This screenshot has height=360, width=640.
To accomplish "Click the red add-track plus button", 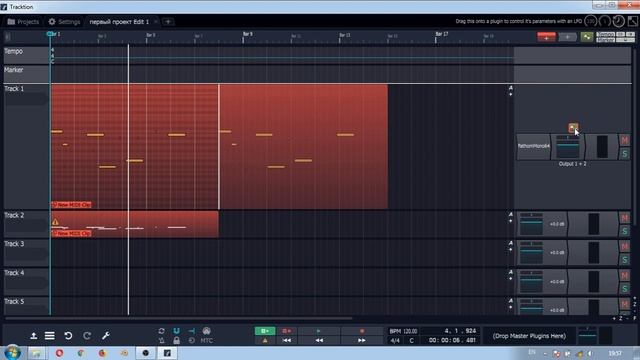I will pyautogui.click(x=546, y=37).
